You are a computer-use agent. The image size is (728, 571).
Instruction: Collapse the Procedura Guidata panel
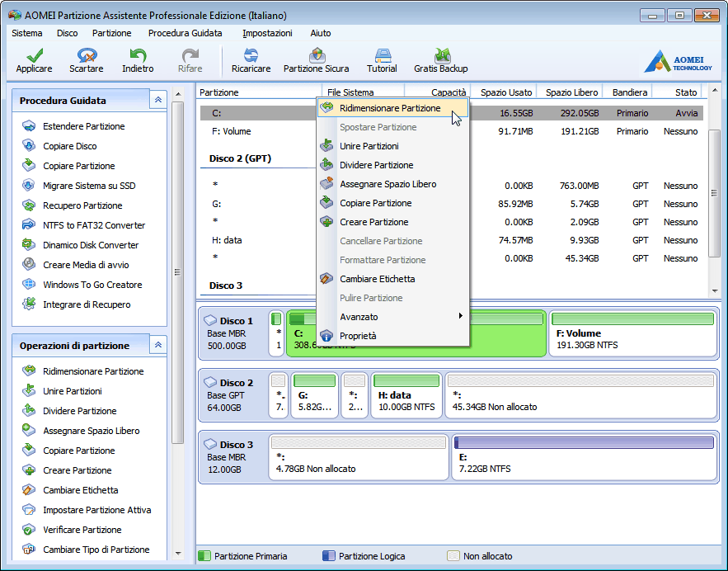click(157, 100)
